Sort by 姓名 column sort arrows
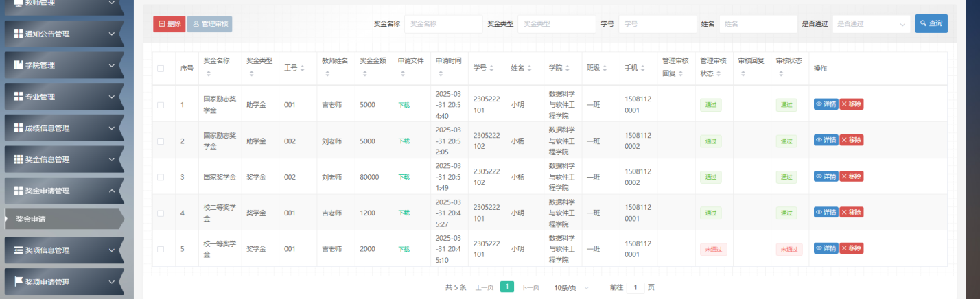Screen dimensions: 980x299 [x=529, y=68]
